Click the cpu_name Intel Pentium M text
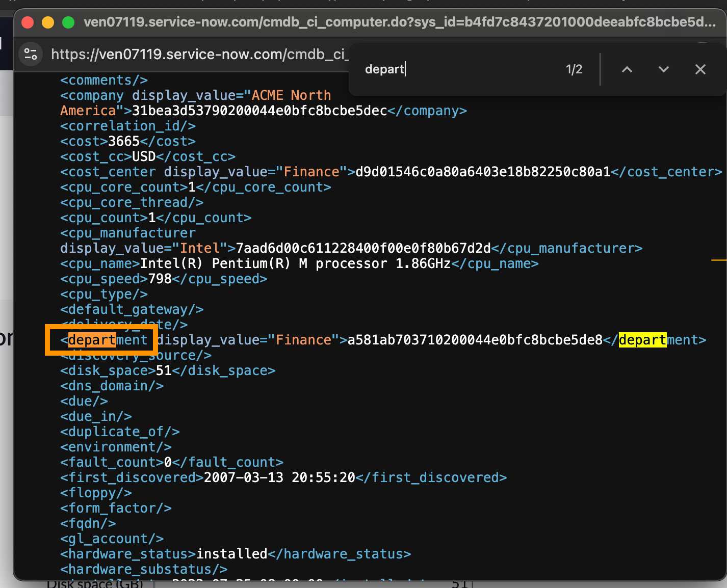This screenshot has height=588, width=727. [296, 263]
